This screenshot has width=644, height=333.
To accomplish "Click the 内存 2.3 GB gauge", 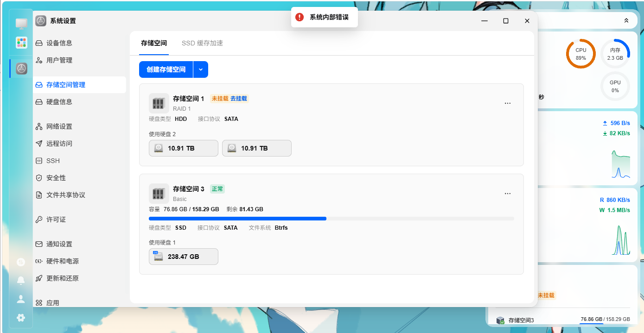I will coord(615,54).
